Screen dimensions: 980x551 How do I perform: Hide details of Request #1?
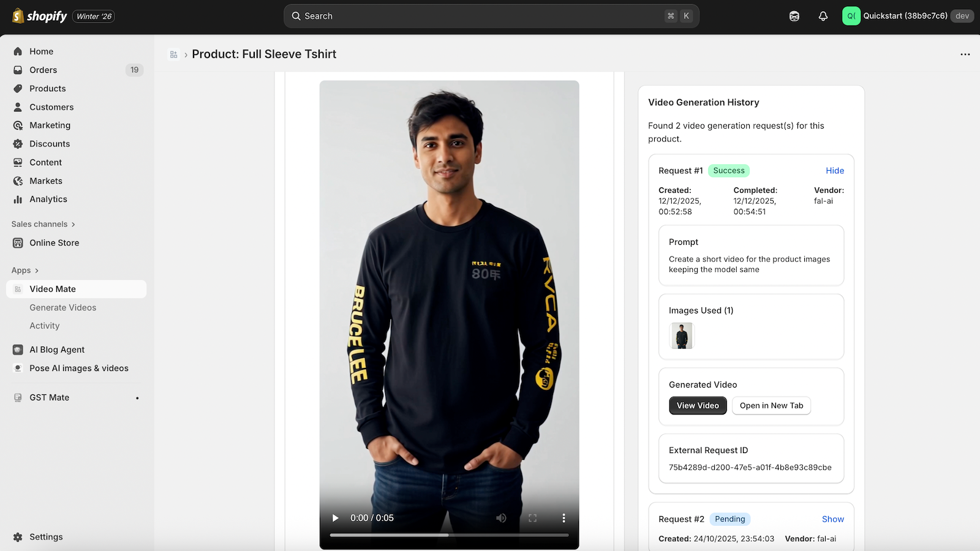pyautogui.click(x=834, y=170)
